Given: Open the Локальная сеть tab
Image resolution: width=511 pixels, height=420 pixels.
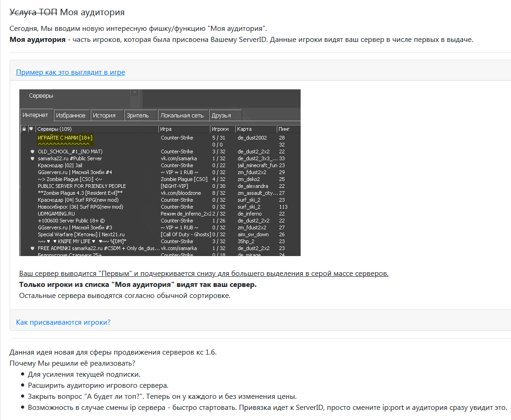Looking at the screenshot, I should point(183,116).
